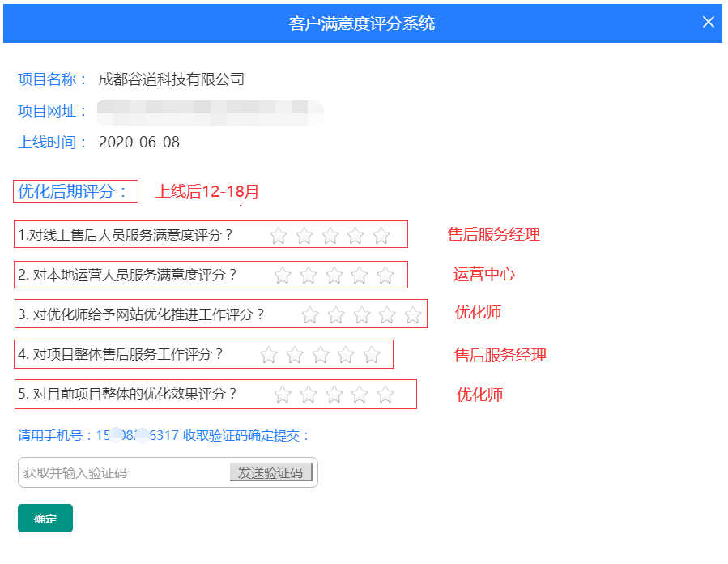Rate online after-sales staff service one star
Viewport: 728px width, 564px height.
point(279,236)
